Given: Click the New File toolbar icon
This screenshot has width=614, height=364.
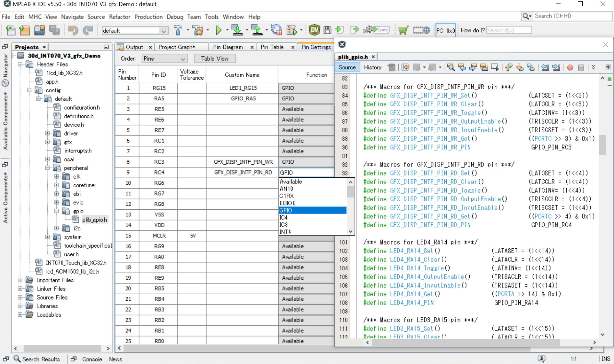Looking at the screenshot, I should click(x=11, y=30).
